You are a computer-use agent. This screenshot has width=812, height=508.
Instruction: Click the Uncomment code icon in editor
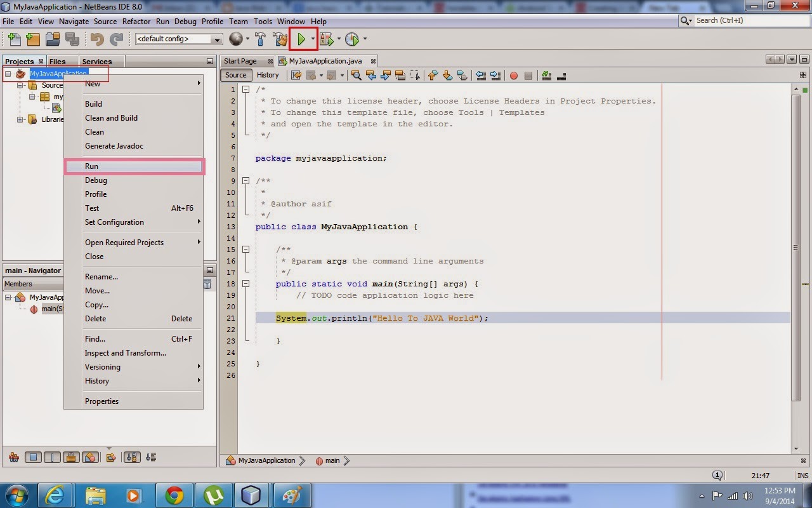coord(561,75)
